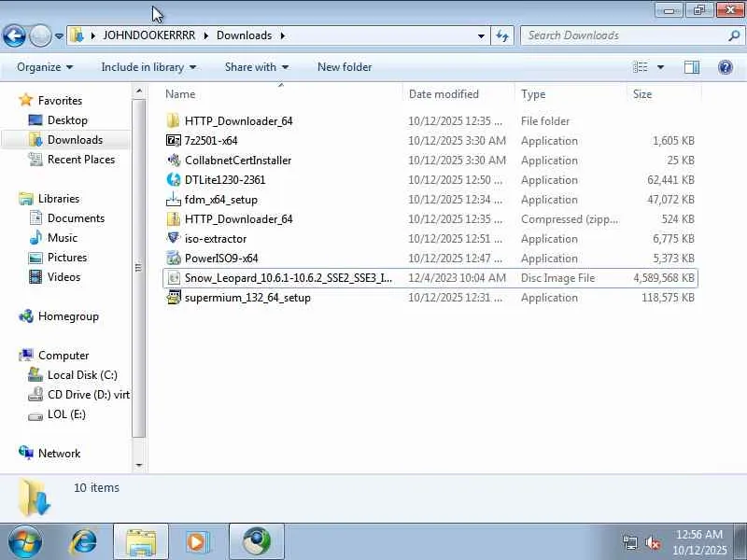Toggle the preview pane button
747x560 pixels.
click(692, 67)
